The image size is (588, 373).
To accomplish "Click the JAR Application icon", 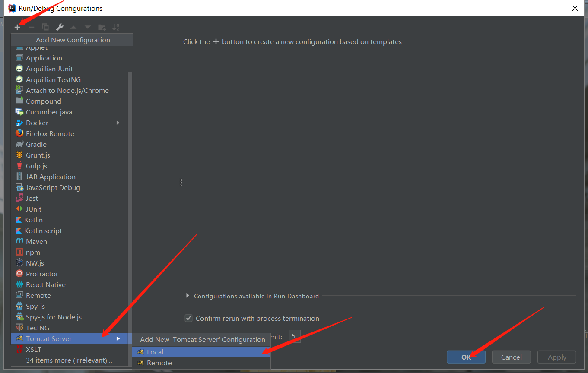I will click(19, 177).
